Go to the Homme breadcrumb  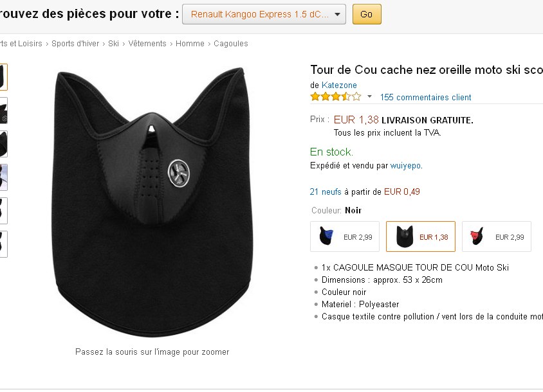click(x=190, y=44)
